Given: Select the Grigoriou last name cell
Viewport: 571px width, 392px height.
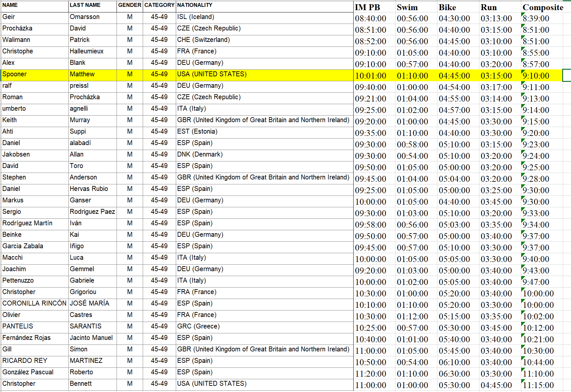Looking at the screenshot, I should pos(93,293).
